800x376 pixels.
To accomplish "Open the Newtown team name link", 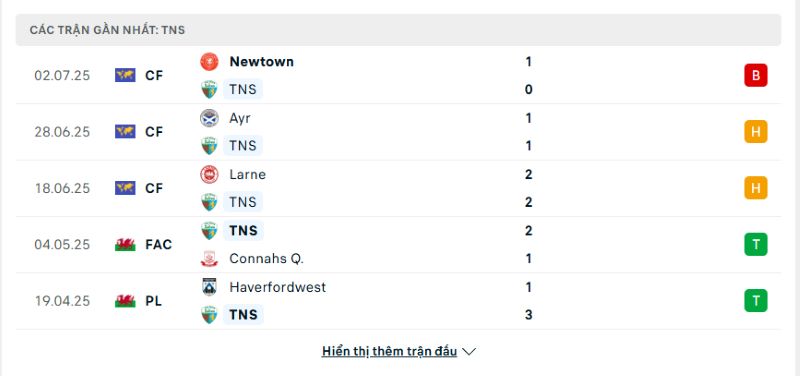I will click(262, 62).
